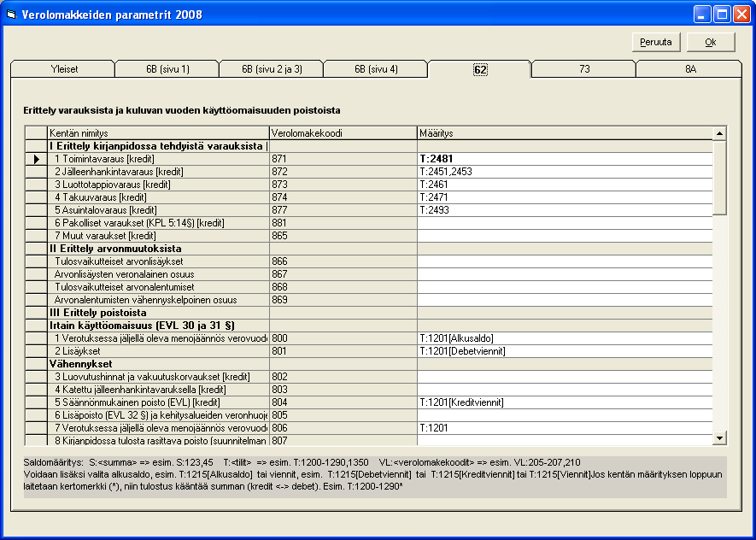The image size is (756, 540).
Task: Minimize the Verolomakkeiden parametrit window
Action: (702, 15)
